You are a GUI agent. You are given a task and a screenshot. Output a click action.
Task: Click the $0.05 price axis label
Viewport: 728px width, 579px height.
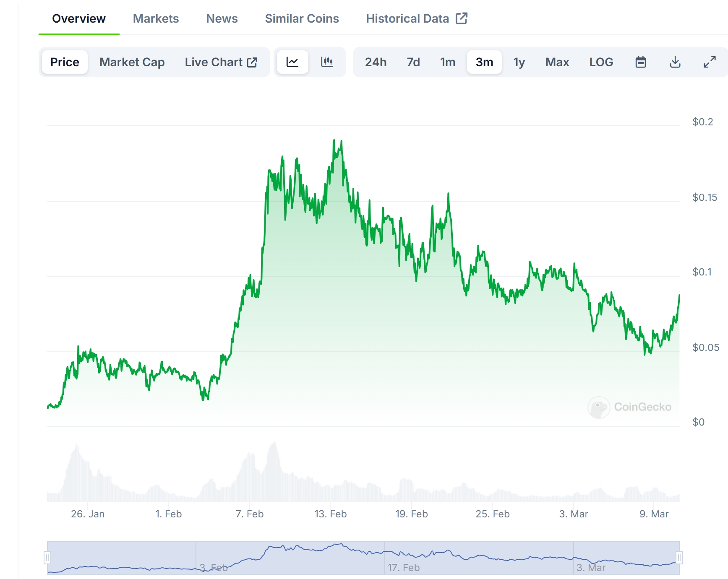pos(706,347)
